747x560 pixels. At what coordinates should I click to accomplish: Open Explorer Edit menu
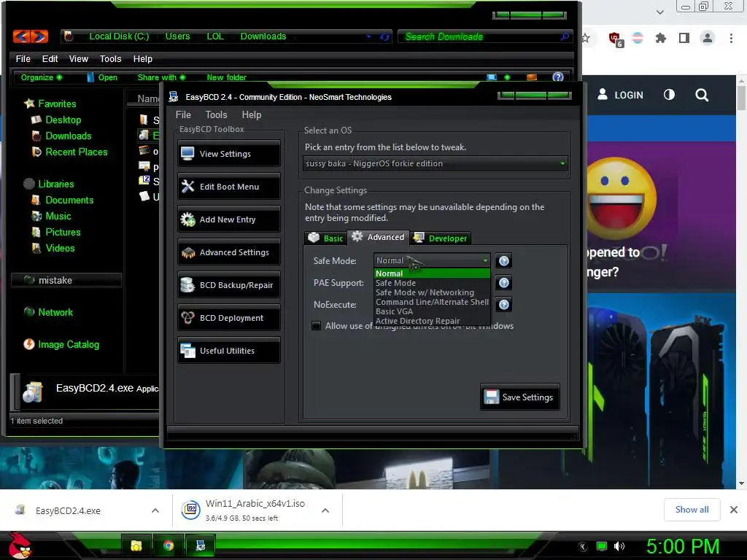50,58
